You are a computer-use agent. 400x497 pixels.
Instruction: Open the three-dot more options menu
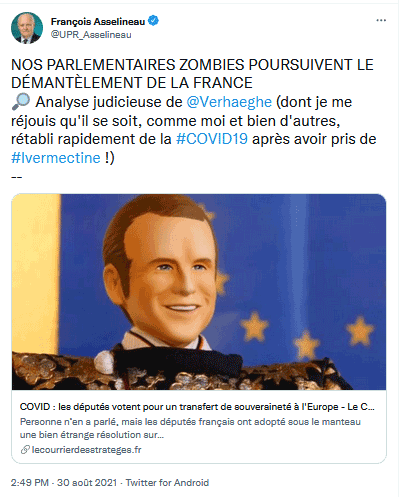tap(381, 21)
